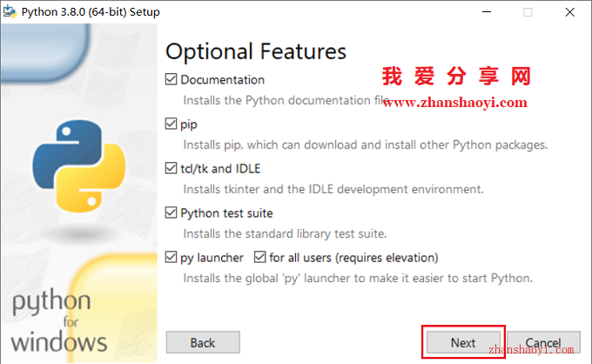Disable the tcl/tk and IDLE checkbox
The image size is (592, 364).
coord(171,168)
